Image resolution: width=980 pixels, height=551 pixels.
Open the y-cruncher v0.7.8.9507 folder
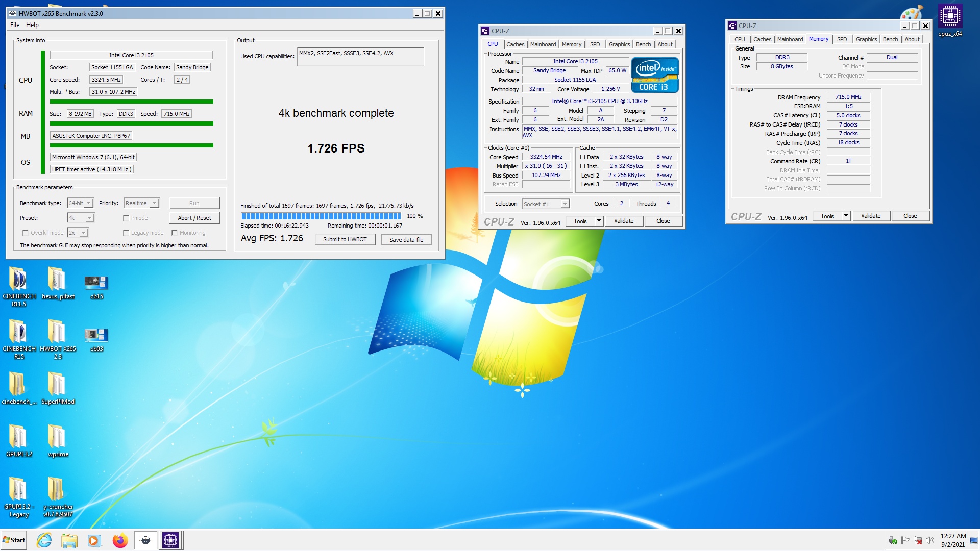coord(58,497)
